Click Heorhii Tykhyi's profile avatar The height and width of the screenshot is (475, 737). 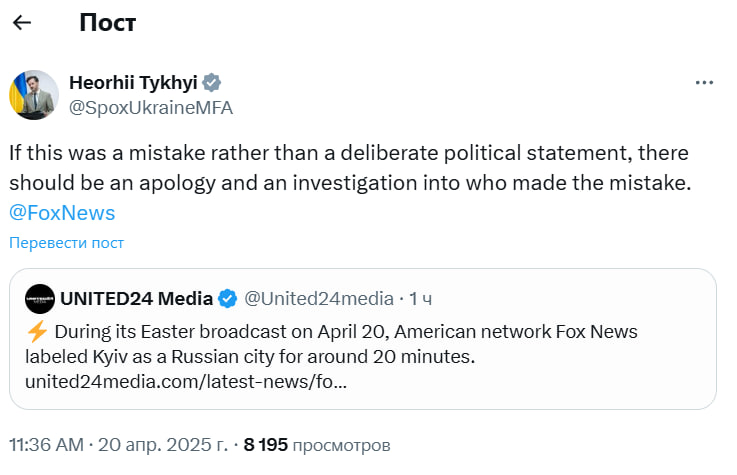[x=34, y=95]
